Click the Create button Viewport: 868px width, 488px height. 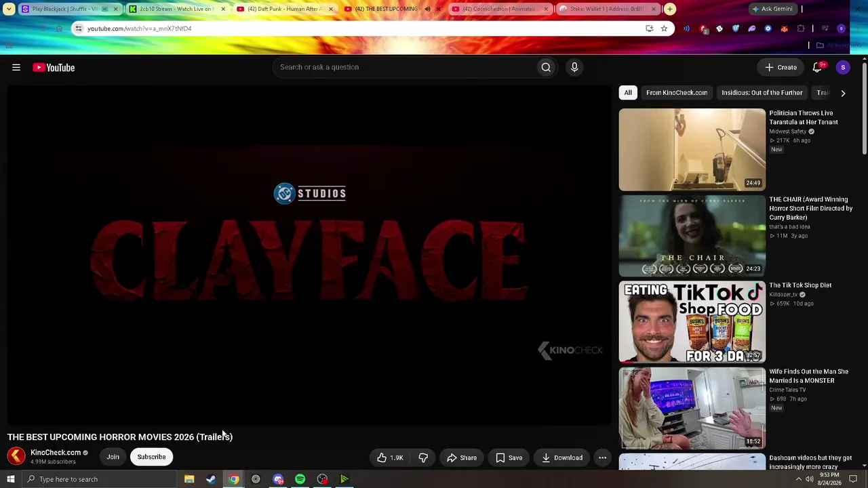[781, 67]
